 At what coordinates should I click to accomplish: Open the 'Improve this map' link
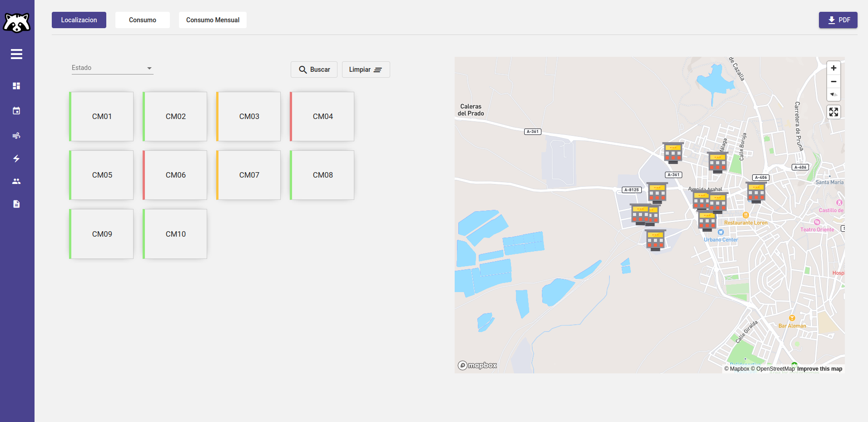coord(819,369)
